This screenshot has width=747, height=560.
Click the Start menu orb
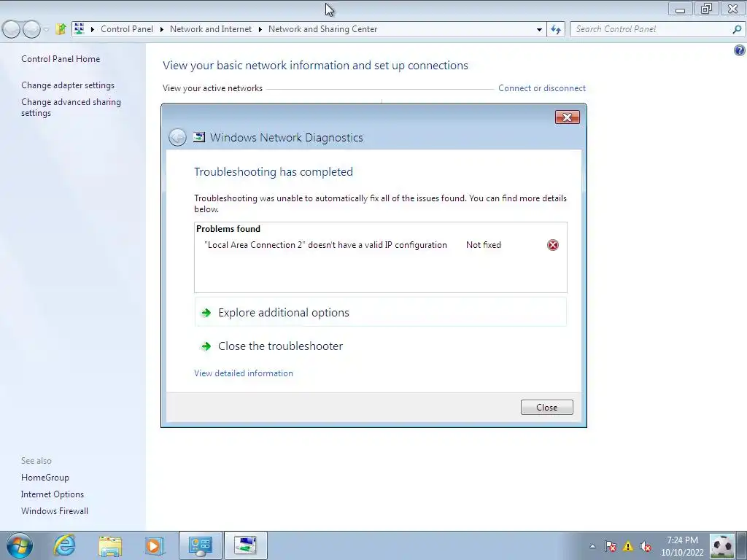pyautogui.click(x=20, y=545)
